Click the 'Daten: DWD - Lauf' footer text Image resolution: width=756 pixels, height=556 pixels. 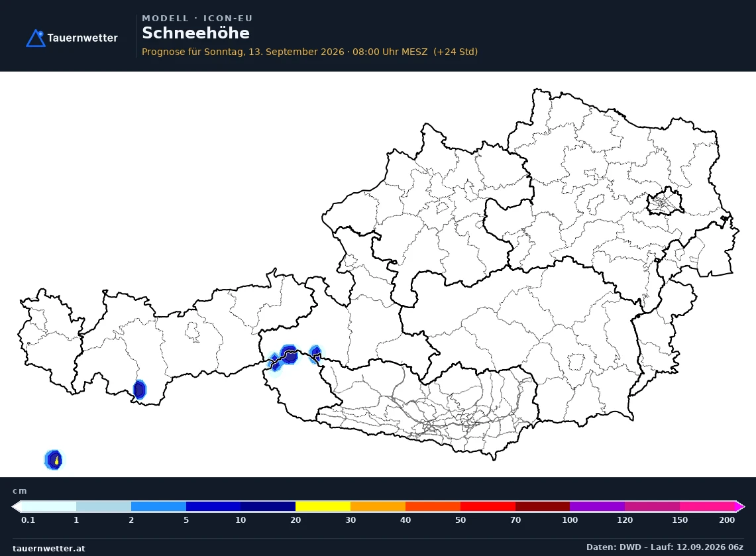point(665,547)
